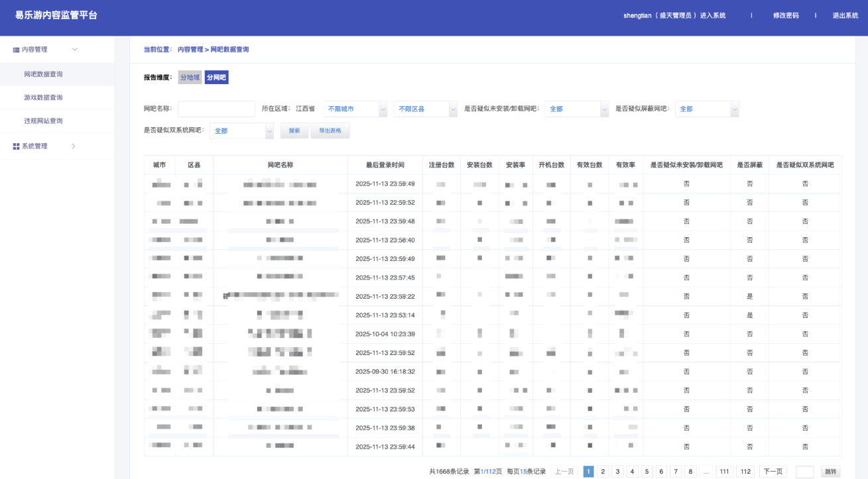Image resolution: width=868 pixels, height=479 pixels.
Task: Open the 是否疑似屏蔽网吧 dropdown
Action: [706, 109]
